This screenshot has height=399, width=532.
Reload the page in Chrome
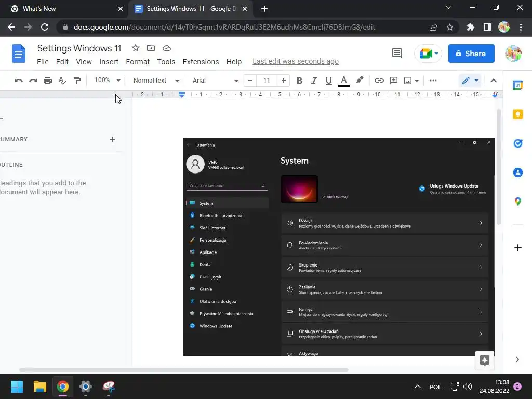click(x=45, y=27)
